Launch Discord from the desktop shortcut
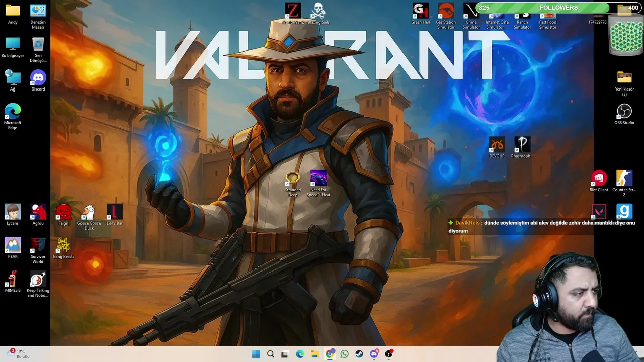This screenshot has height=362, width=644. coord(38,81)
